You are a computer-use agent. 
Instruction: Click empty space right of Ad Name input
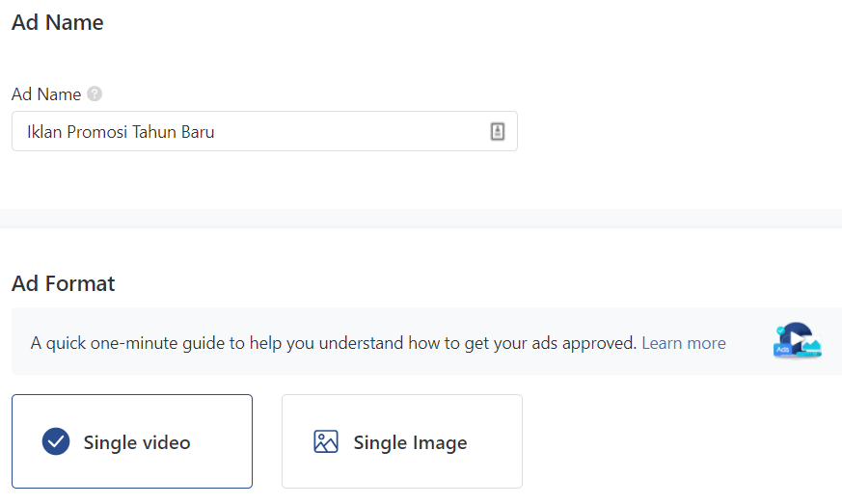[675, 132]
